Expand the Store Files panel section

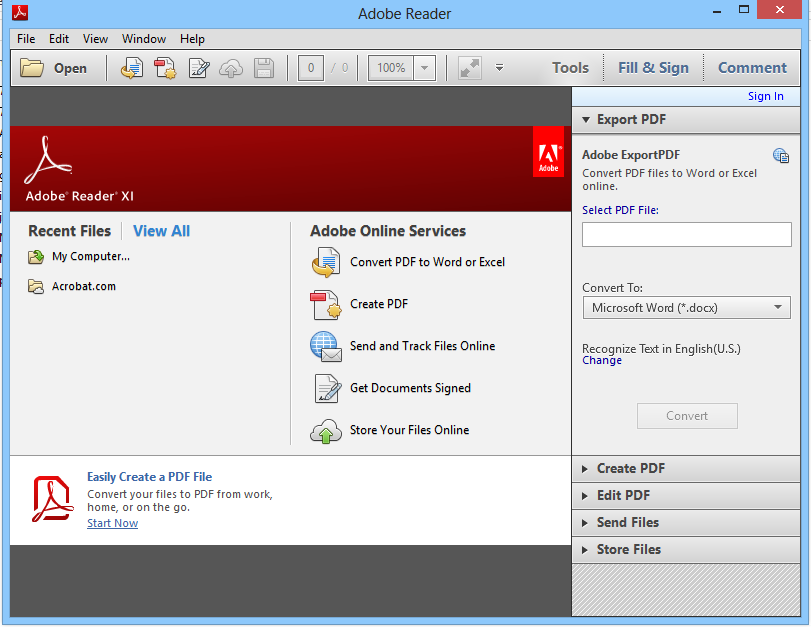click(686, 549)
